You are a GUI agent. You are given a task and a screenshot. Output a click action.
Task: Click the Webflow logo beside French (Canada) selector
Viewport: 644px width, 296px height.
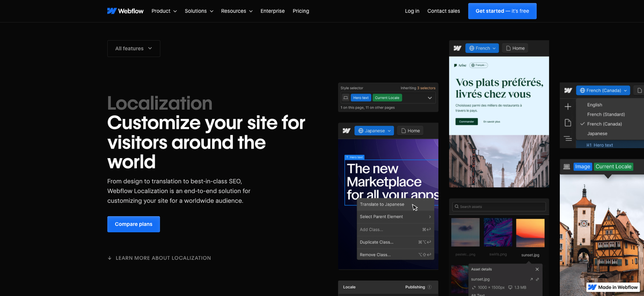point(568,91)
